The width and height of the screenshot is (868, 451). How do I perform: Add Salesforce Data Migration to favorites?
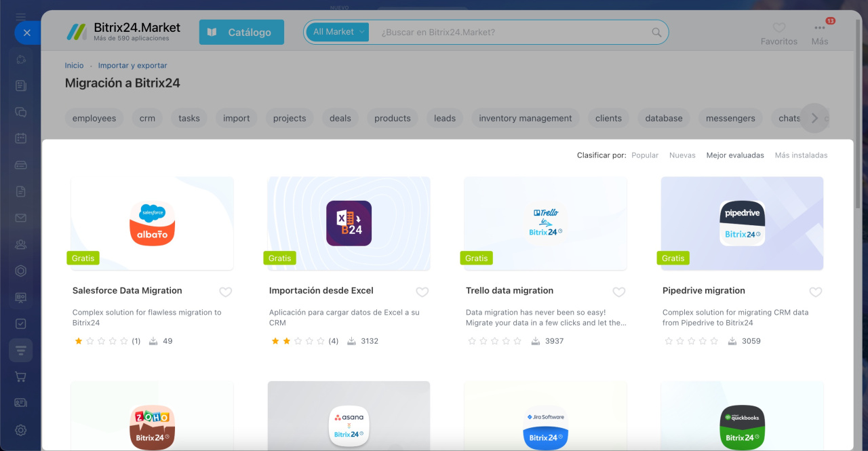coord(226,292)
